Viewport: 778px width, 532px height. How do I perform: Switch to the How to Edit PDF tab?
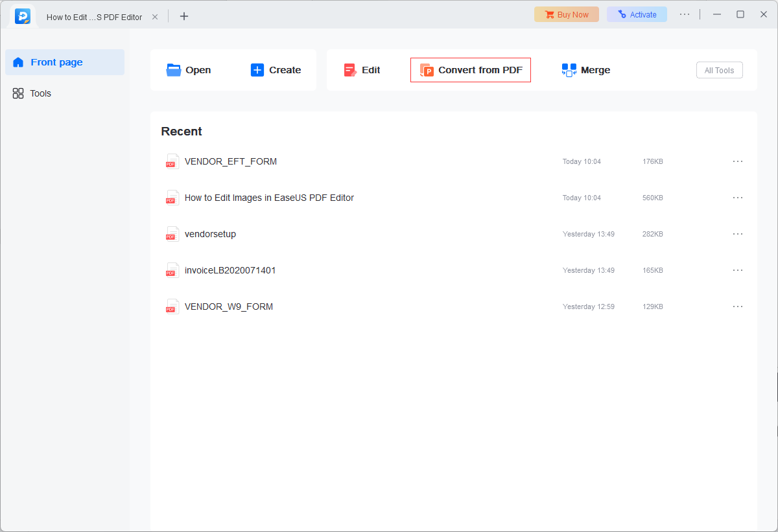[x=94, y=17]
